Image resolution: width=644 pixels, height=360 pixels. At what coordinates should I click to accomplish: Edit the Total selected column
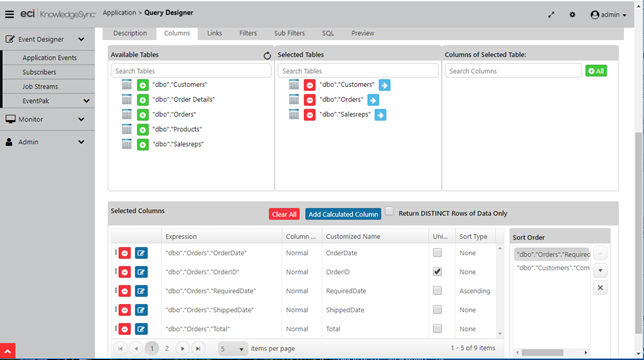pos(141,329)
